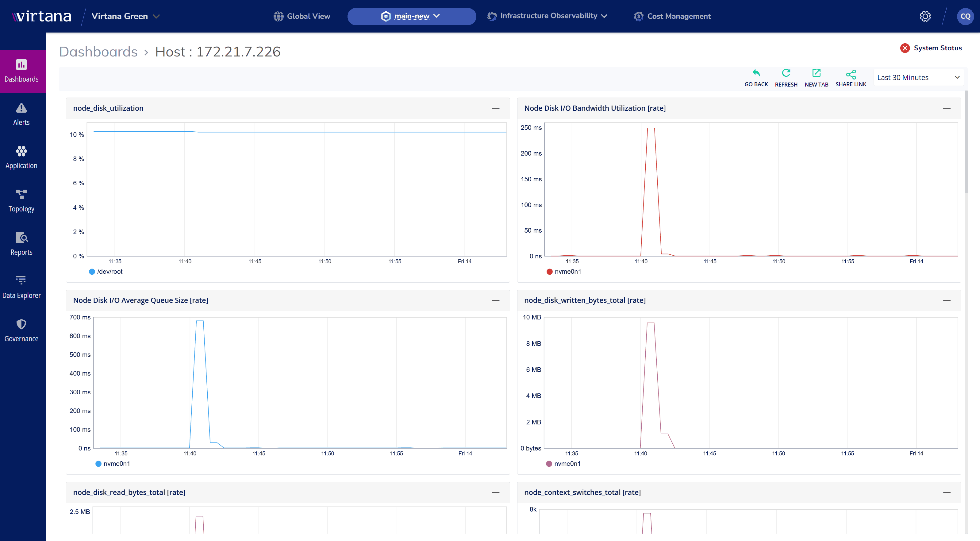The width and height of the screenshot is (980, 541).
Task: Collapse the node_disk_utilization panel
Action: [x=495, y=108]
